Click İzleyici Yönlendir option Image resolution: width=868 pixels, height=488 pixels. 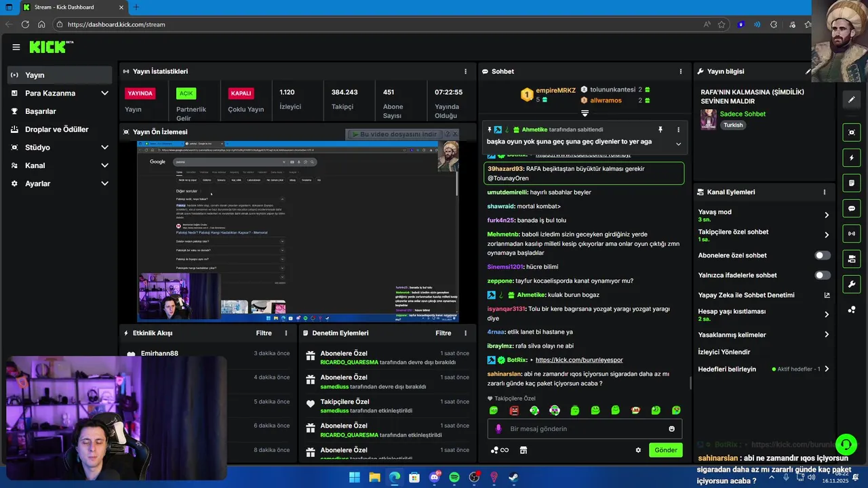(724, 352)
